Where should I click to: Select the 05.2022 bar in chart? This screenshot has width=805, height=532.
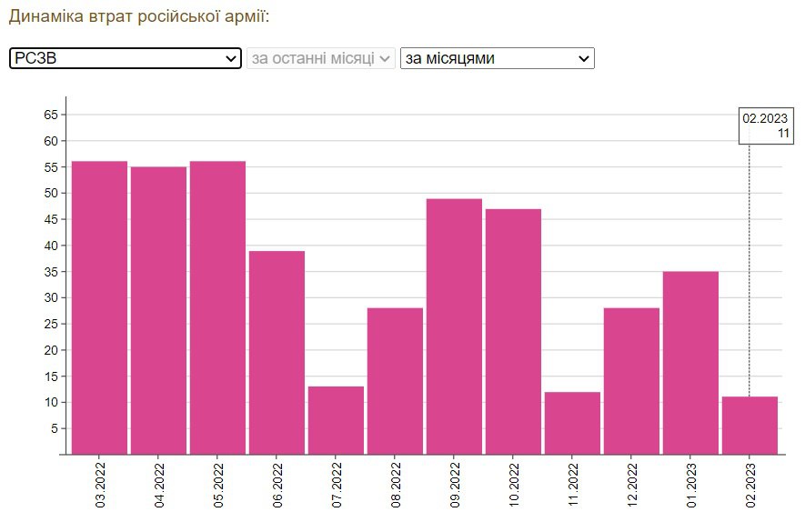click(x=217, y=307)
